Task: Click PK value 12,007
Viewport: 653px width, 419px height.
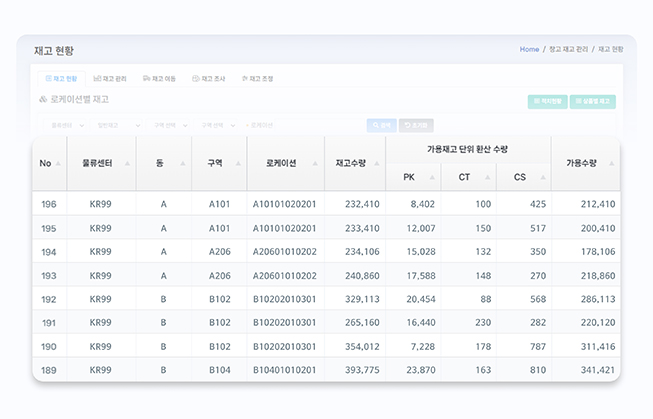Action: 421,228
